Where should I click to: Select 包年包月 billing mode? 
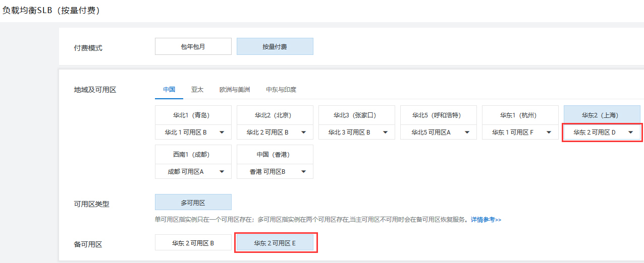(193, 46)
